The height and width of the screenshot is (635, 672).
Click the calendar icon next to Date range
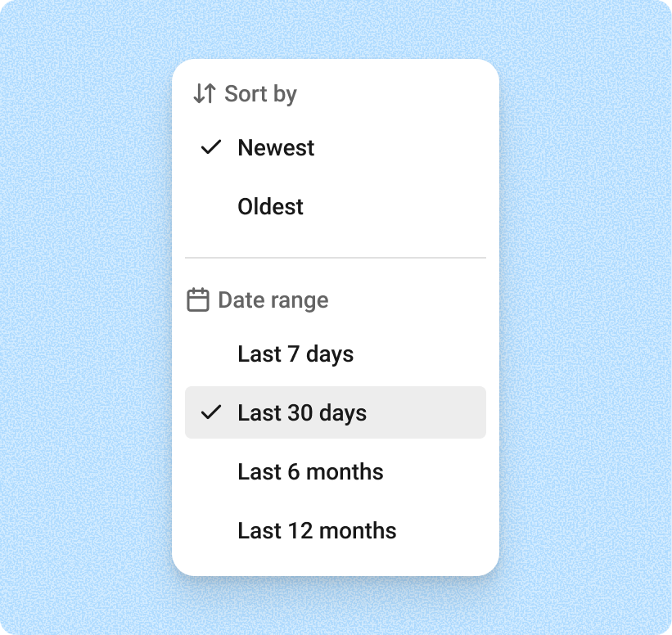(199, 299)
